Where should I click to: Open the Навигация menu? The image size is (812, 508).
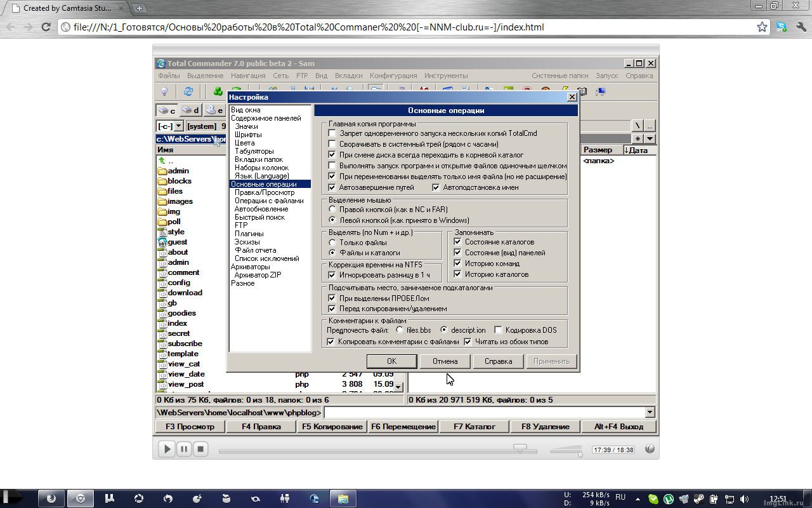click(248, 76)
